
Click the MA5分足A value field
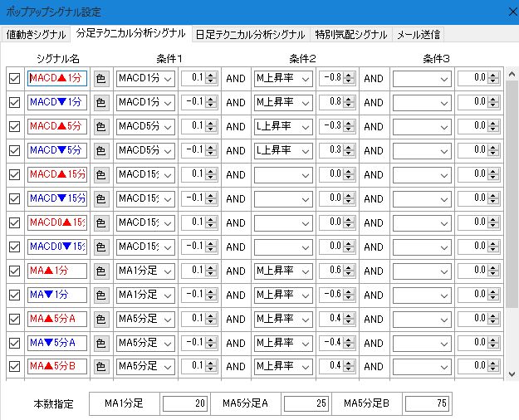306,404
